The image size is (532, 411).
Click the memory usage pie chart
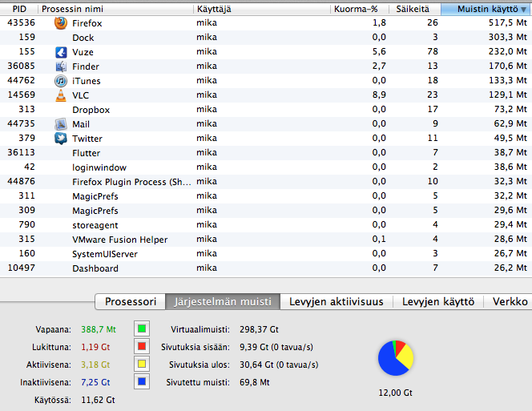click(x=396, y=358)
